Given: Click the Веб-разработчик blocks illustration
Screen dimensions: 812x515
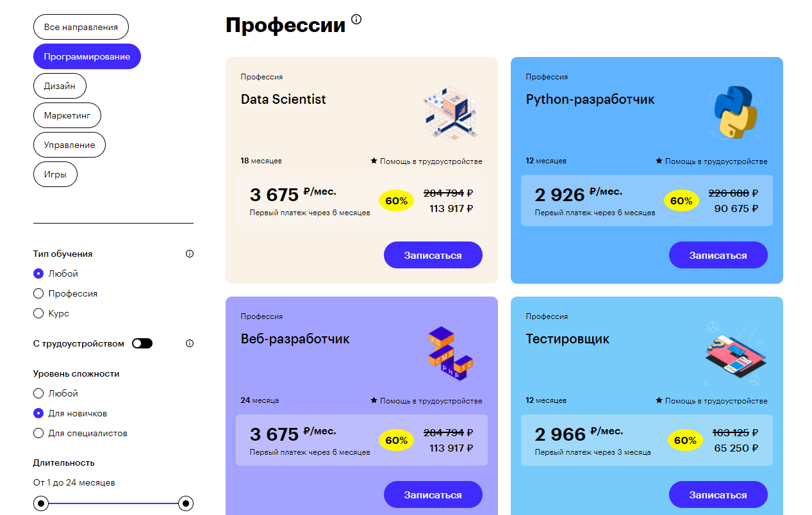Looking at the screenshot, I should coord(450,353).
